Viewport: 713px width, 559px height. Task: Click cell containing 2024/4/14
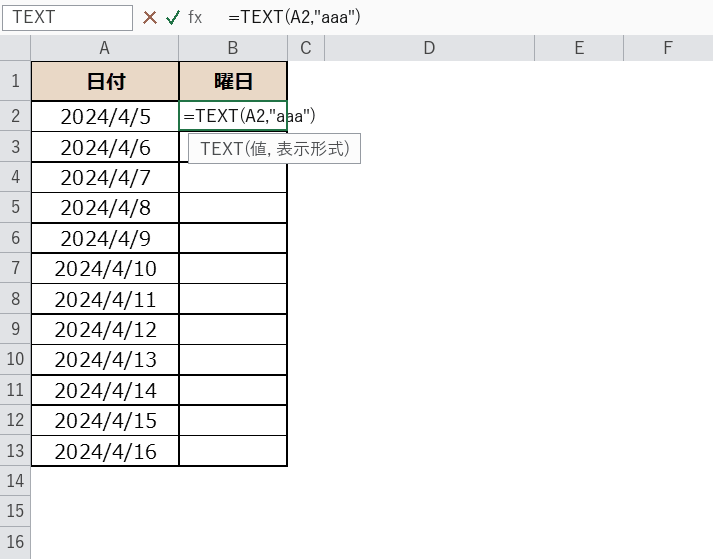pos(105,390)
